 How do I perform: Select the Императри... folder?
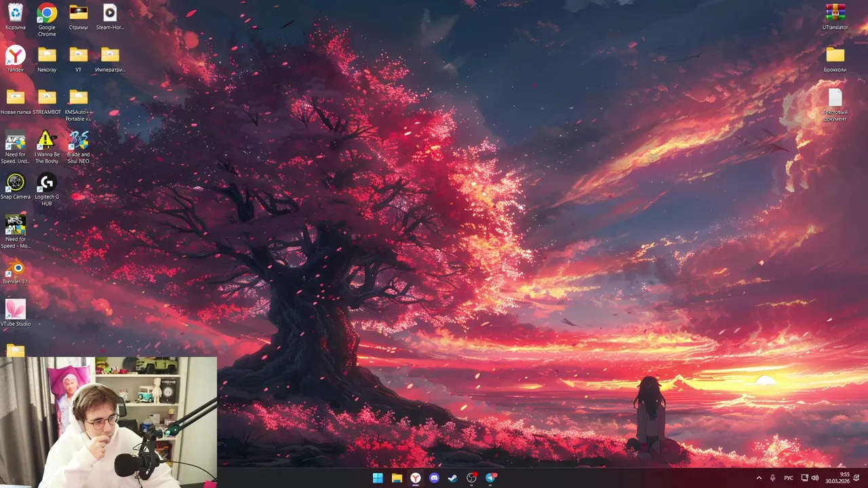(x=110, y=59)
